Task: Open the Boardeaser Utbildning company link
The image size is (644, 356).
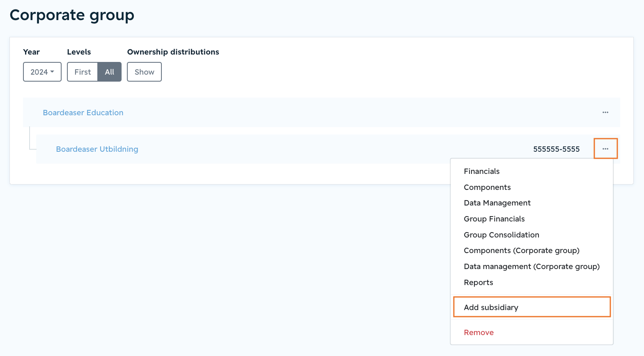Action: click(x=97, y=149)
